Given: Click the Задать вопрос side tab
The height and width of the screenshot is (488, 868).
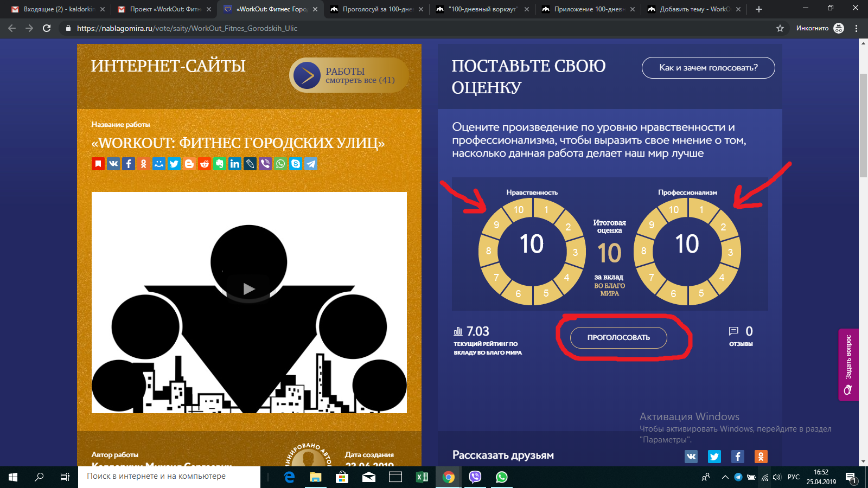Looking at the screenshot, I should 848,364.
